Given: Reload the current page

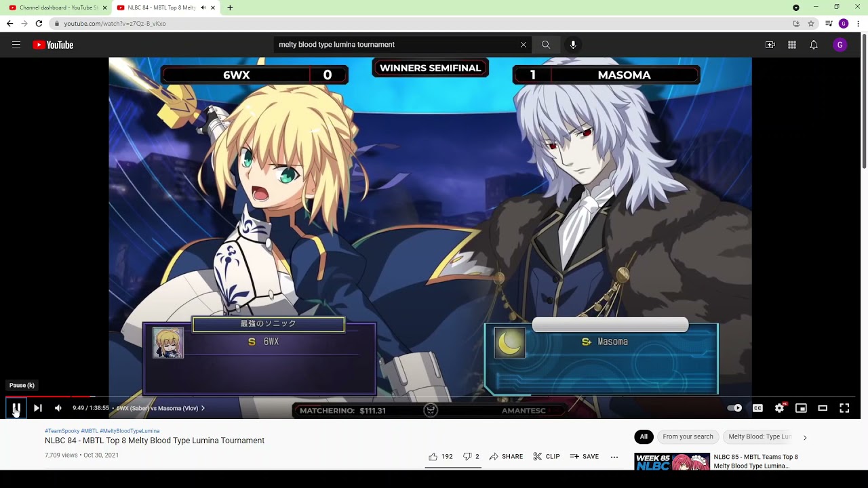Looking at the screenshot, I should pos(39,23).
